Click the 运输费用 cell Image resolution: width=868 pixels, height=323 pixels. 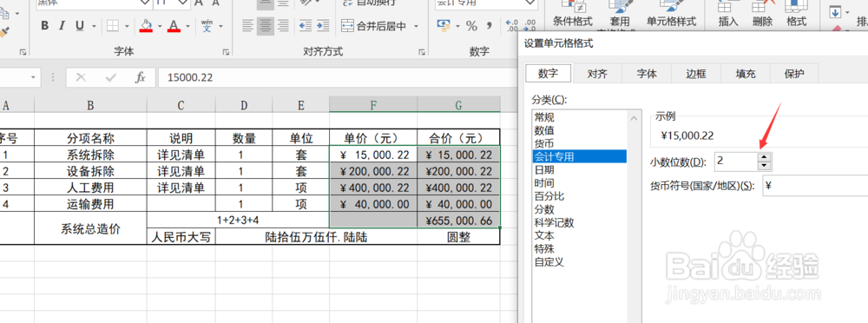point(91,203)
